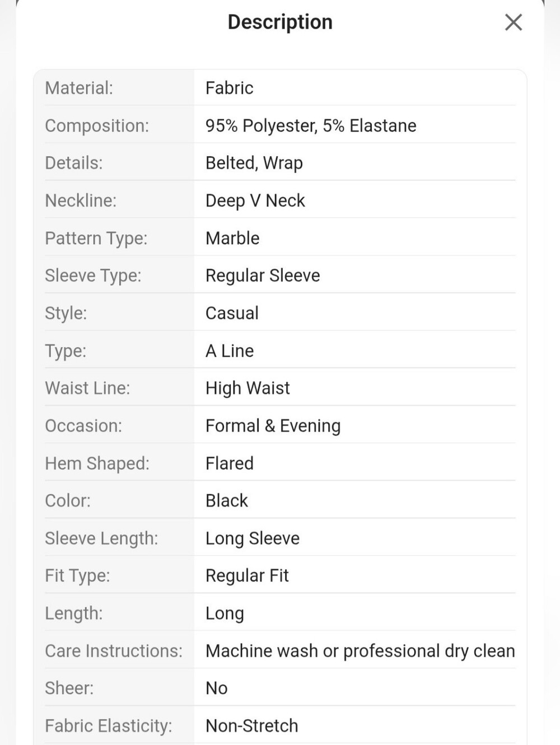This screenshot has width=560, height=745.
Task: Select the Formal & Evening occasion value
Action: [x=273, y=426]
